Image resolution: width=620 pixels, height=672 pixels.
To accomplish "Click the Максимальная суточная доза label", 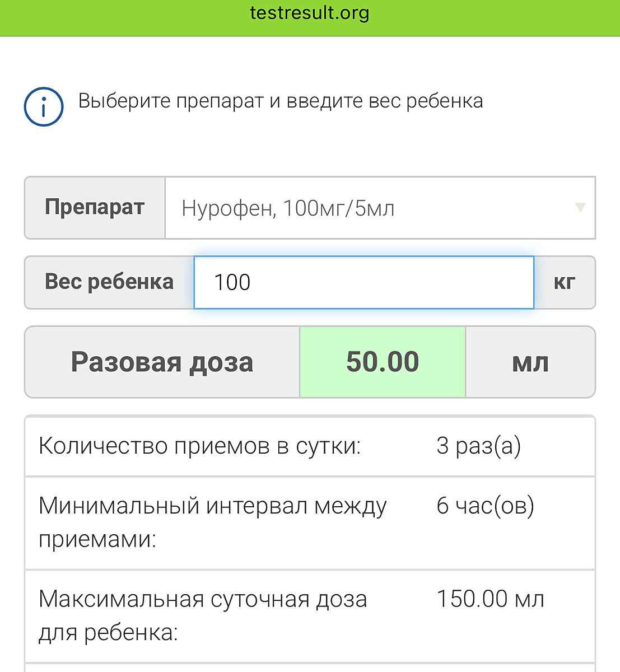I will click(x=203, y=615).
